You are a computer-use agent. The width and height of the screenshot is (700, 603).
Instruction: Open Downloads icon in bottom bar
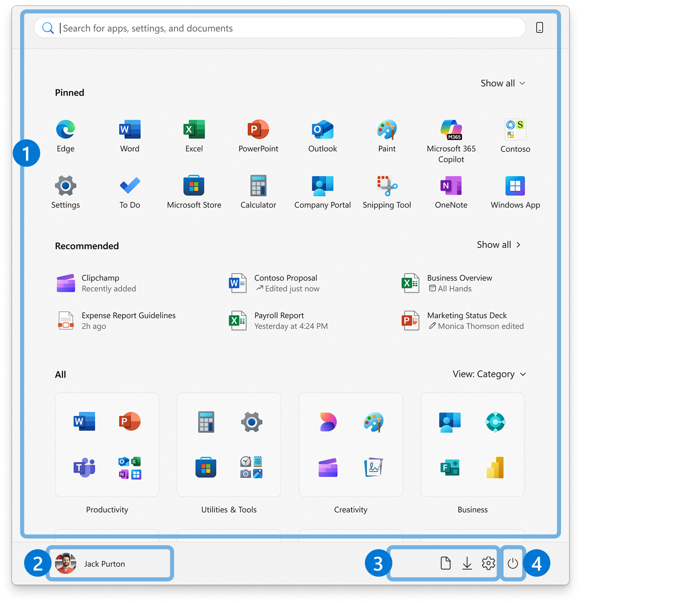[x=467, y=563]
